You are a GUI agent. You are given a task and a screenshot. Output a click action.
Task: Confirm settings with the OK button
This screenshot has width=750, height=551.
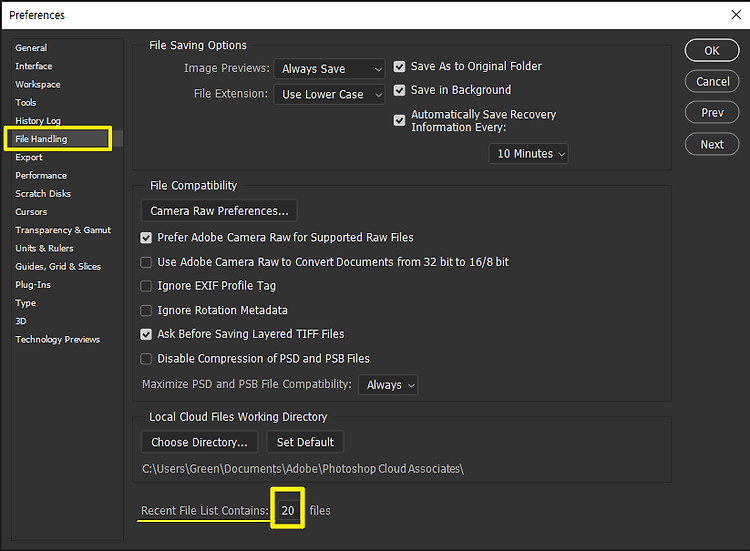click(712, 51)
